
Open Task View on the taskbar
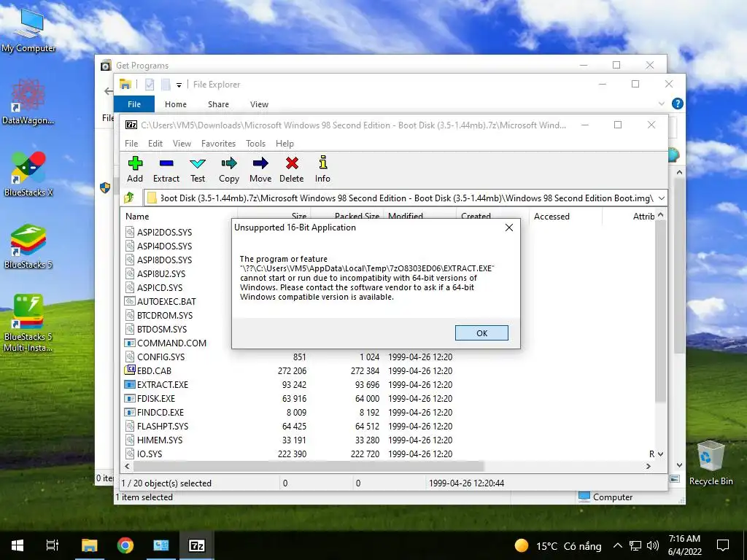pos(53,545)
